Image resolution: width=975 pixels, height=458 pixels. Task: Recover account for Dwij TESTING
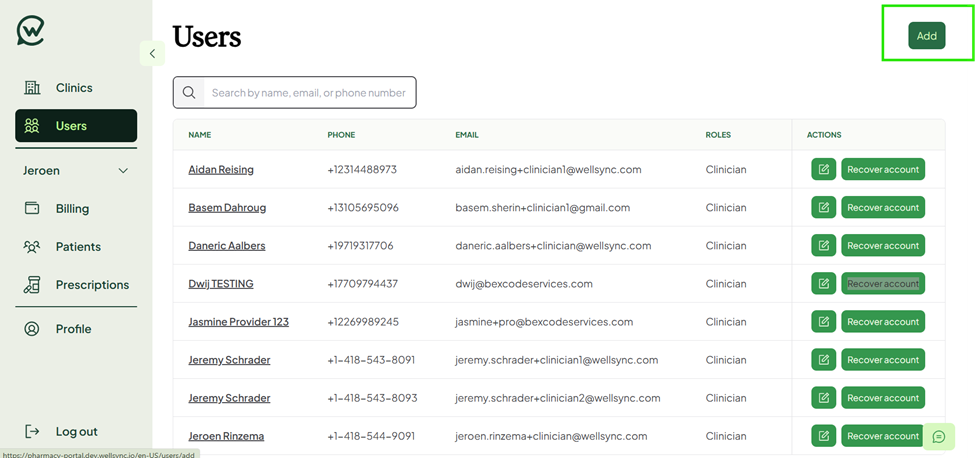[x=883, y=283]
